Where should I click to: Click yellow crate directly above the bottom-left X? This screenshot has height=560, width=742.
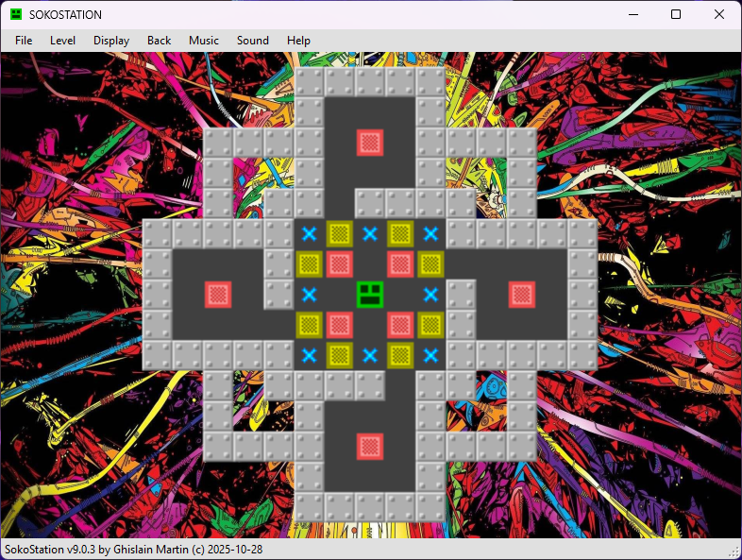click(309, 325)
